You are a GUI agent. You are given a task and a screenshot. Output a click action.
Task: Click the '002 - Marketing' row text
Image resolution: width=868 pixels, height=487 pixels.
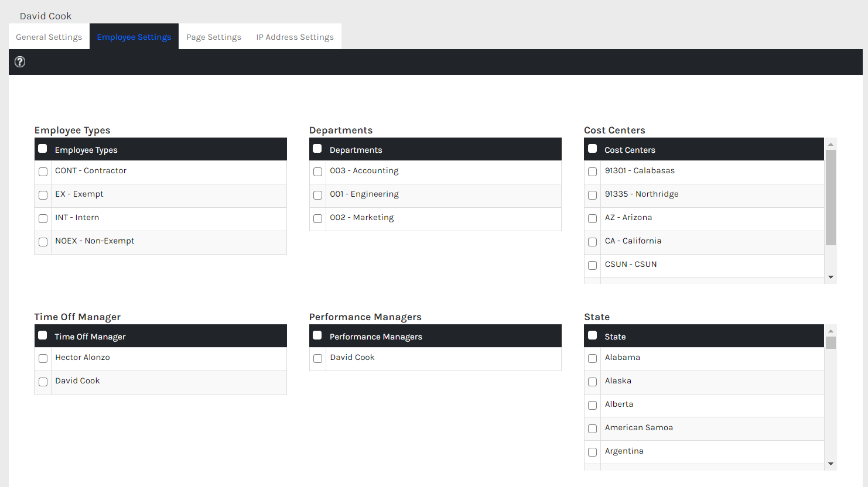362,218
